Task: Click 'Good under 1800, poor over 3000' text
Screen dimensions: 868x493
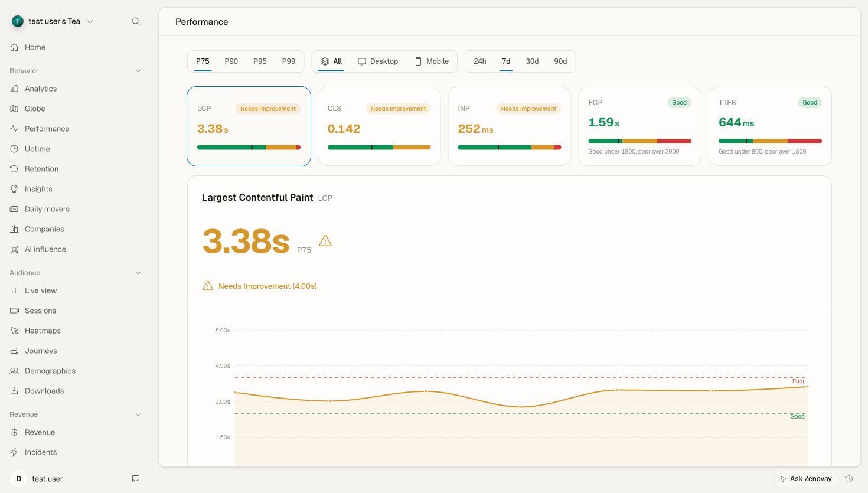Action: (x=634, y=152)
